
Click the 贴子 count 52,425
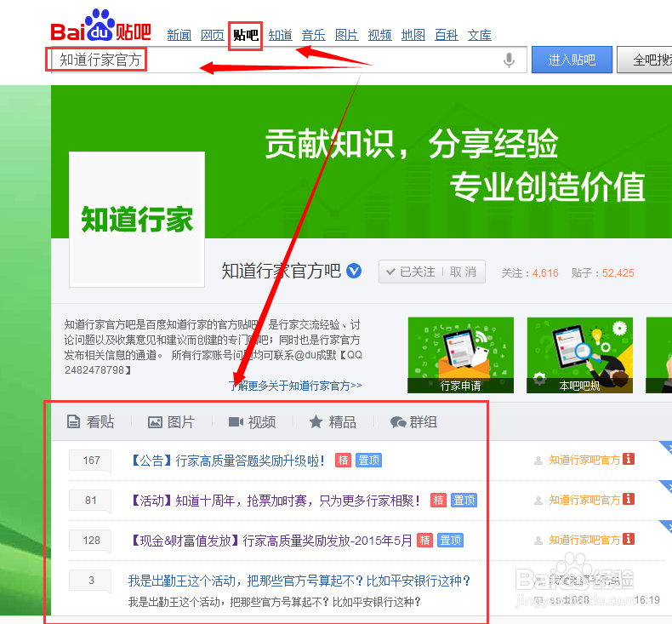point(618,273)
